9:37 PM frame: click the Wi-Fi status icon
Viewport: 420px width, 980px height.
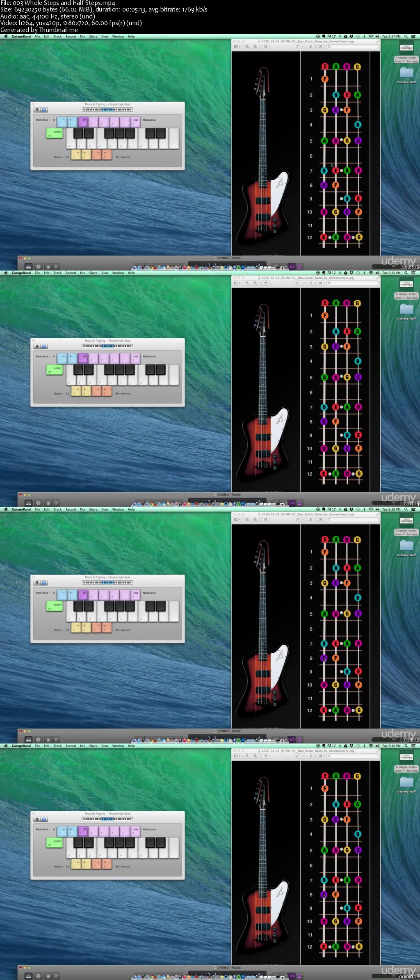(371, 37)
